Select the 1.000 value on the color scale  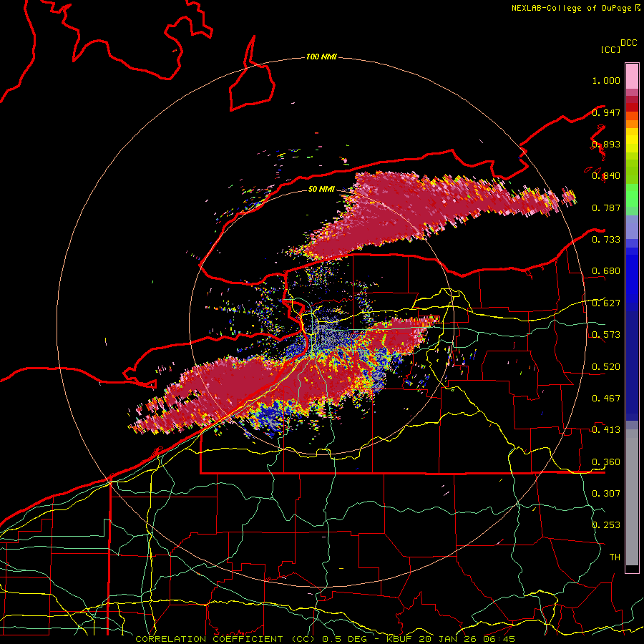[x=606, y=80]
